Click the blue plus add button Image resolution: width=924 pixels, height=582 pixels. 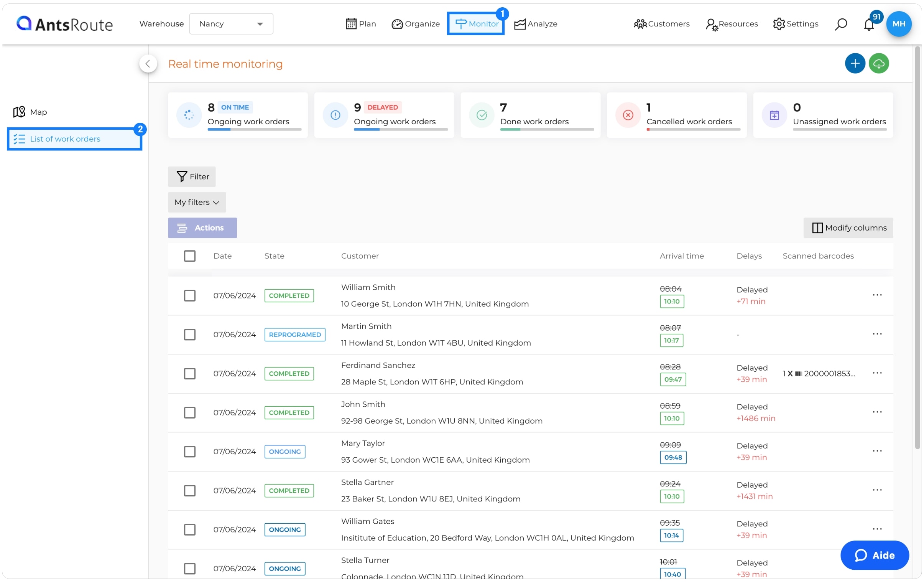pos(855,63)
